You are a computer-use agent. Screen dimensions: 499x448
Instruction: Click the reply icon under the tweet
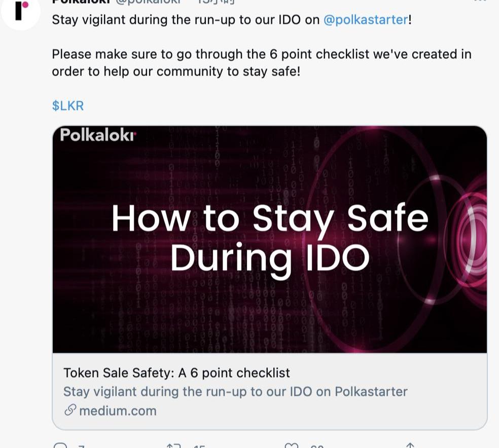(x=60, y=445)
